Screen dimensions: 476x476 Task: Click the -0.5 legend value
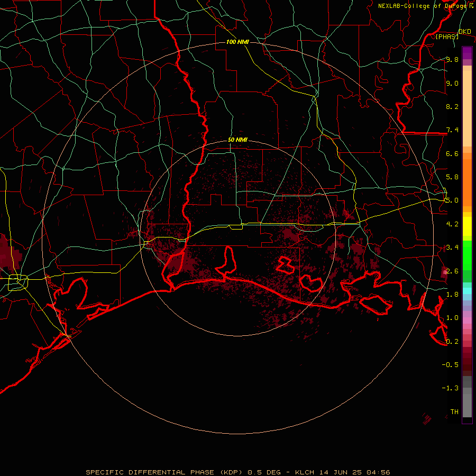pyautogui.click(x=450, y=365)
